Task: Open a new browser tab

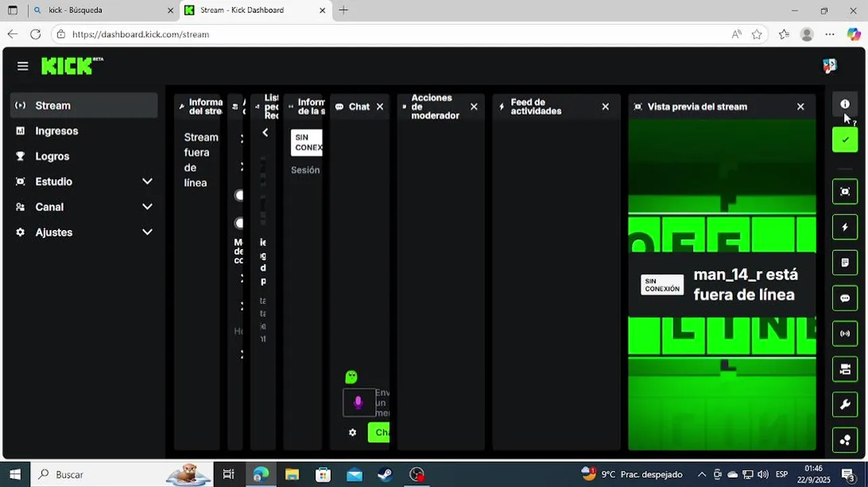Action: pos(343,10)
